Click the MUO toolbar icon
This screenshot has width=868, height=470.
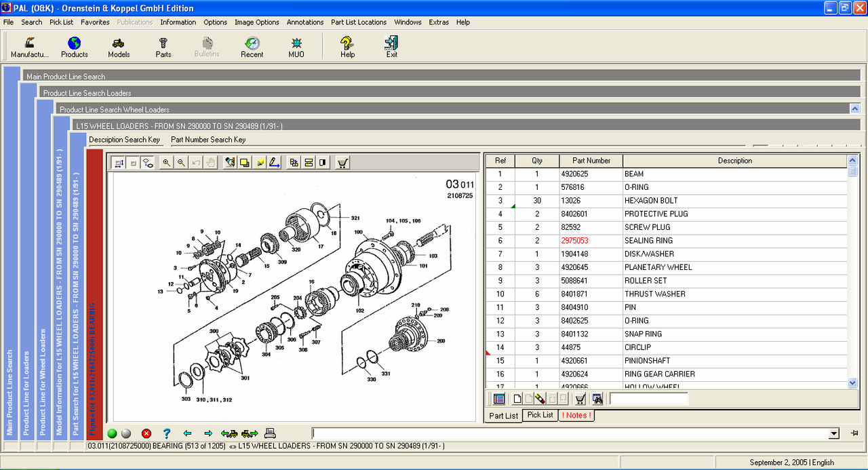pos(296,47)
